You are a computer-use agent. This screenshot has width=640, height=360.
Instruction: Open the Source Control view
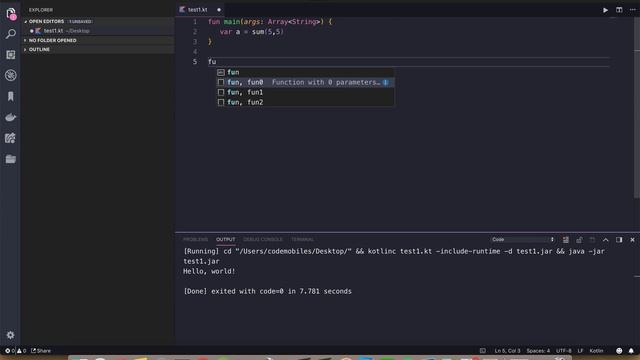pos(11,55)
